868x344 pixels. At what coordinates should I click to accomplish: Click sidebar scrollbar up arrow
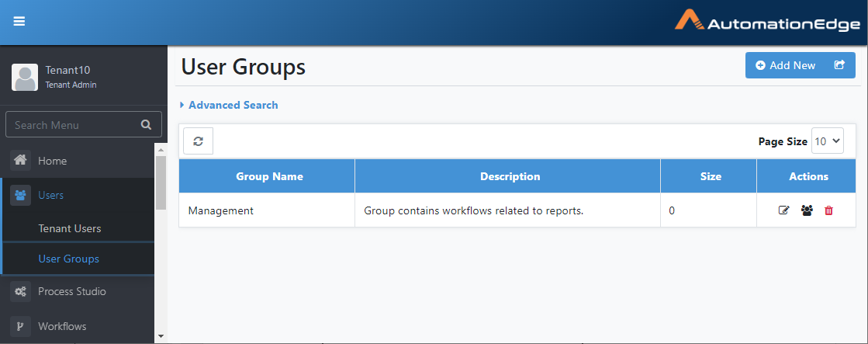coord(161,150)
